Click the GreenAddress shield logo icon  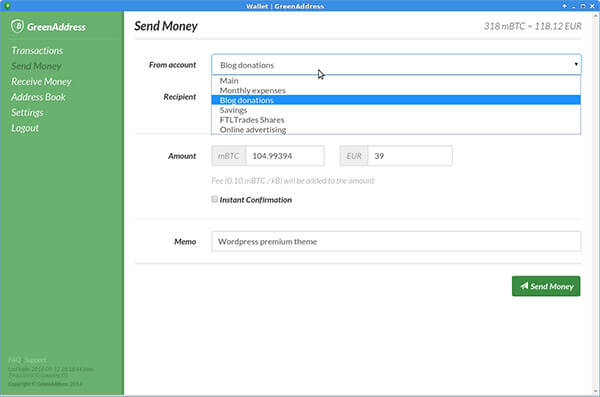(x=17, y=26)
